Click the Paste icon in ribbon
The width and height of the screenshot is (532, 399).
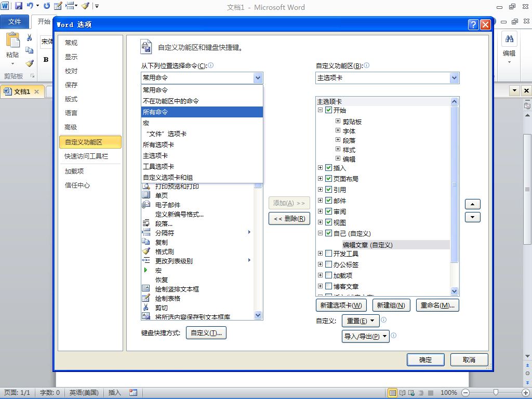[12, 40]
